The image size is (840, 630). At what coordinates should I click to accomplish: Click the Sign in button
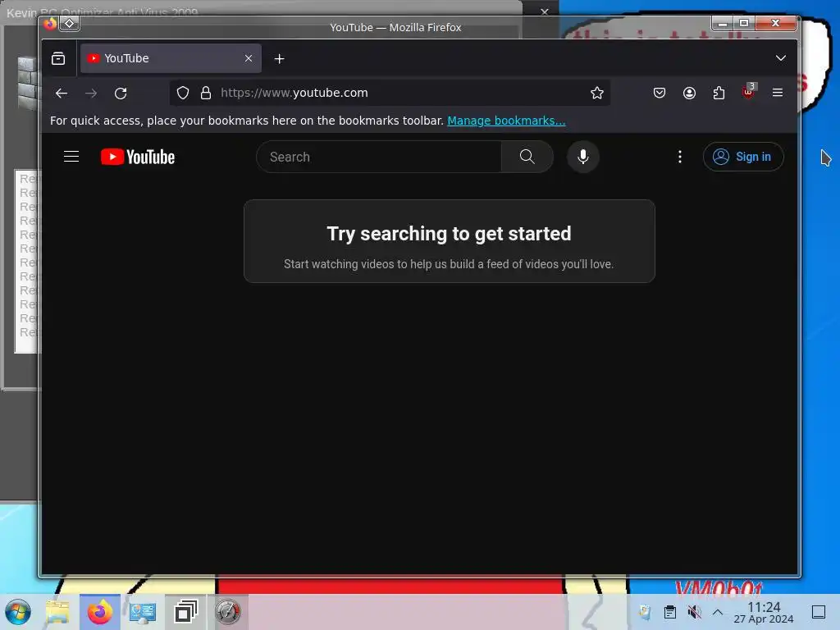[743, 157]
